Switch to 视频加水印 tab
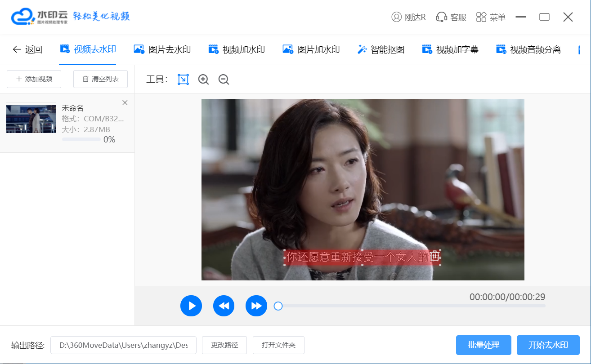The width and height of the screenshot is (591, 364). (x=237, y=49)
